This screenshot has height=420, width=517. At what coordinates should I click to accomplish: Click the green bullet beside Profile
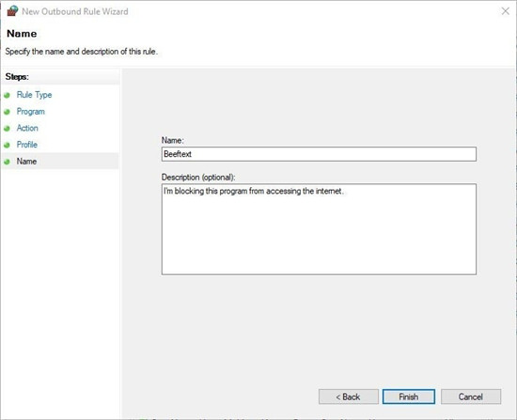click(7, 145)
